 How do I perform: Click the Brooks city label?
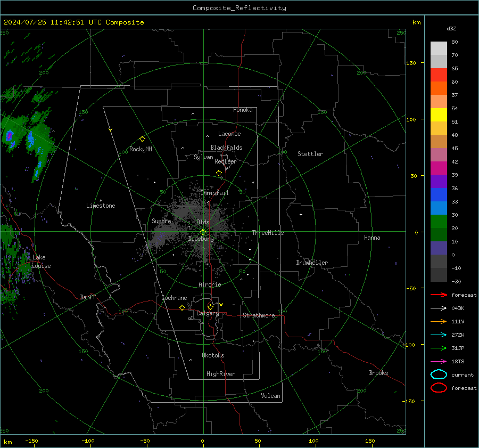378,373
